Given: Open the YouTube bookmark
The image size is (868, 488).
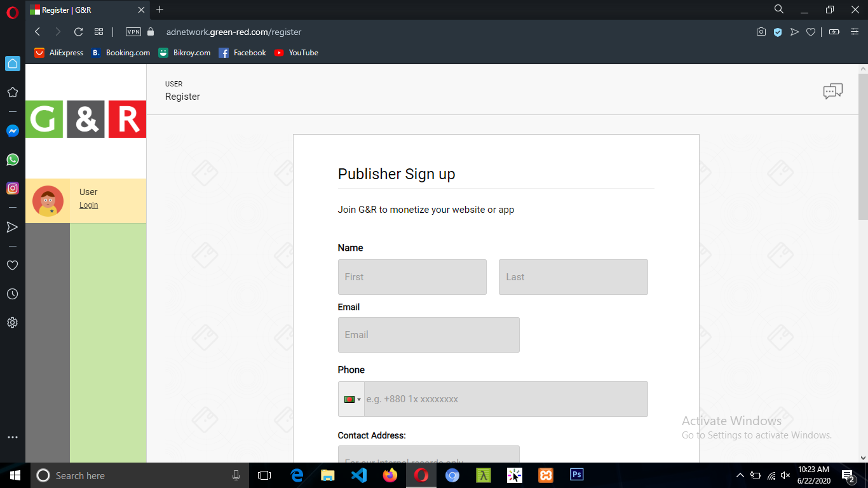Looking at the screenshot, I should click(296, 53).
